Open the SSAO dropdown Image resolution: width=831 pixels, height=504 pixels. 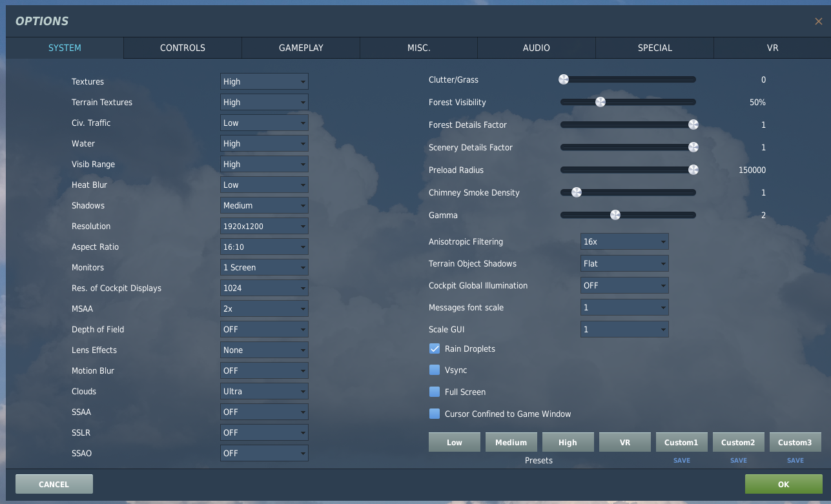click(x=264, y=453)
